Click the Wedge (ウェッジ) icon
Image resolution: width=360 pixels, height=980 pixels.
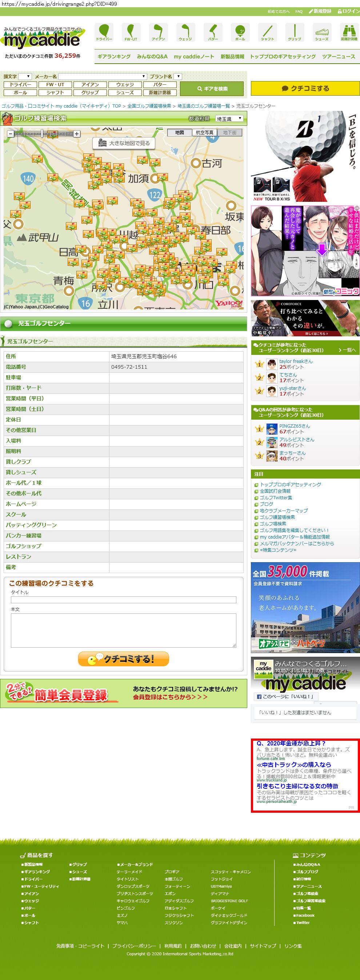[x=185, y=32]
